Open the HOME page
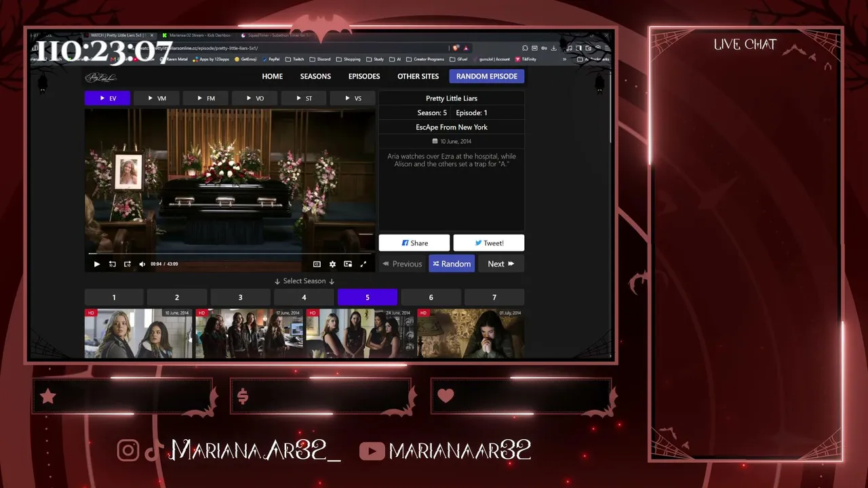The height and width of the screenshot is (488, 868). pyautogui.click(x=273, y=77)
